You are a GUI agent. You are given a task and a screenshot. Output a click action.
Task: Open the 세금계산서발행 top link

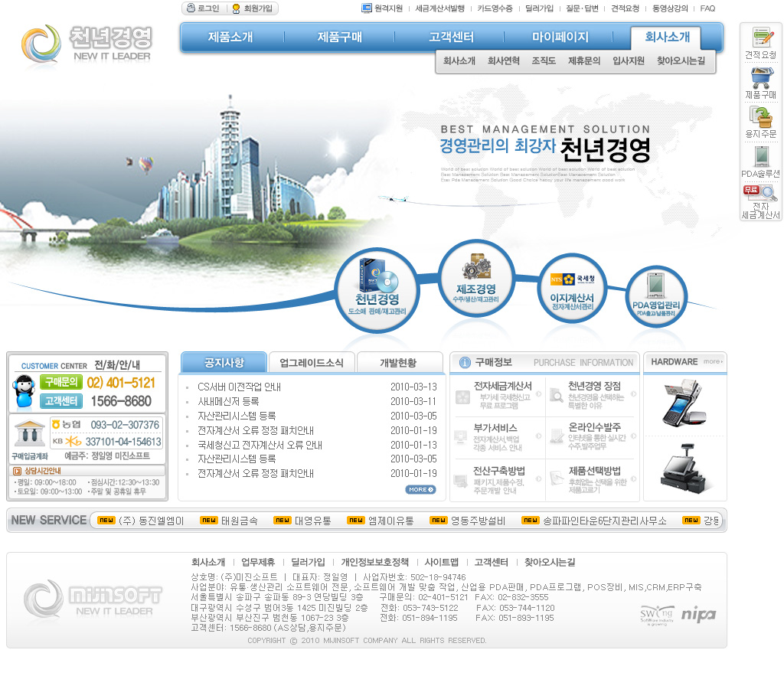point(439,8)
